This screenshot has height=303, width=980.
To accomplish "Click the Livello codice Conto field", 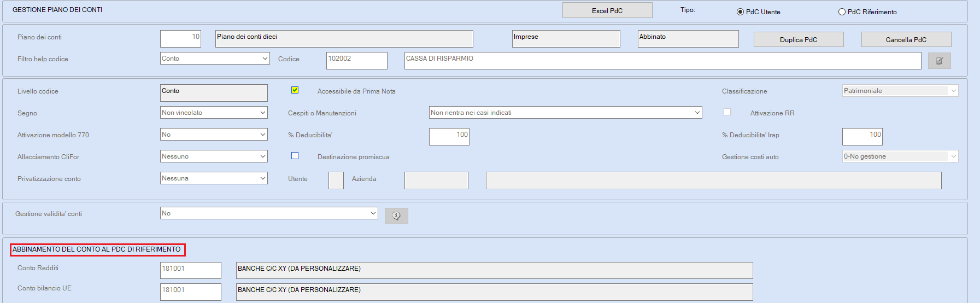I will coord(214,93).
